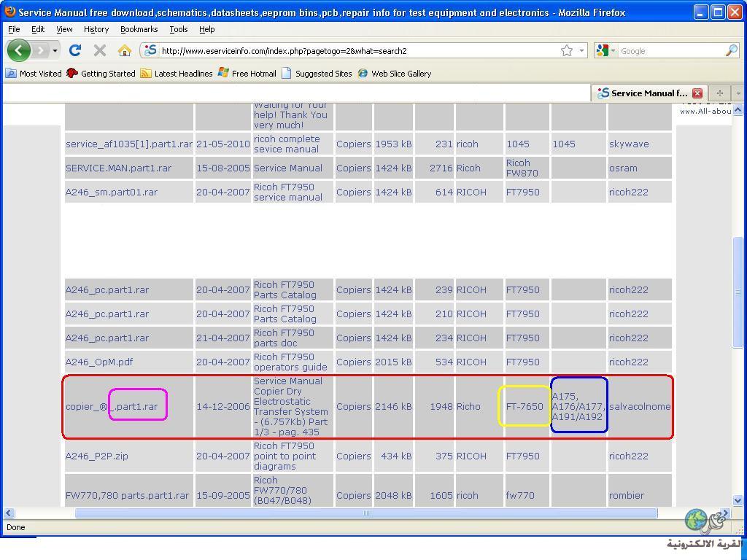Open the History menu

96,29
